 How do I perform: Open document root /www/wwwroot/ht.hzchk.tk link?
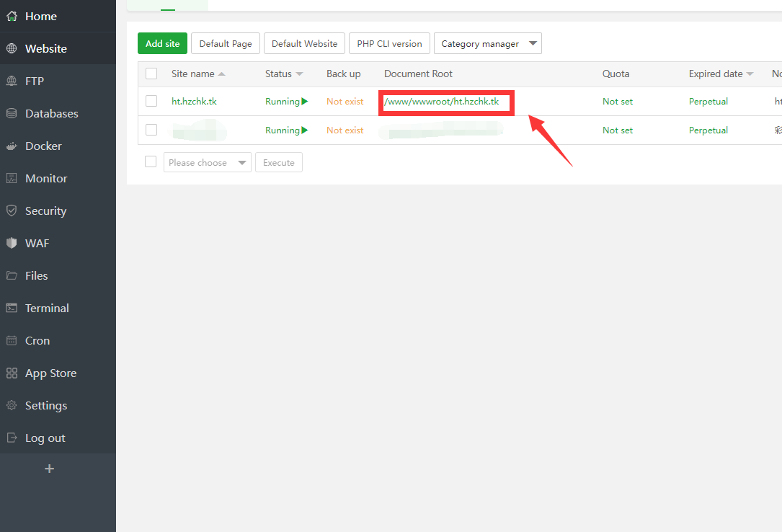coord(441,102)
